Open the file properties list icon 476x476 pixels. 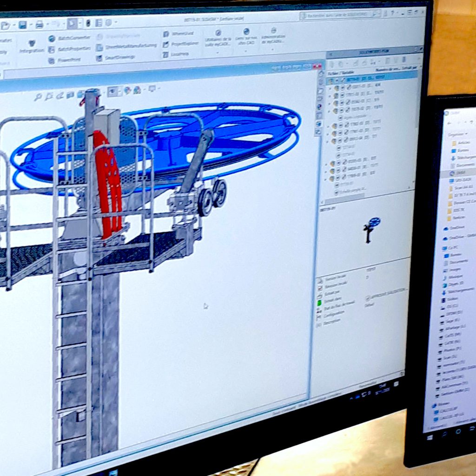coord(99,23)
